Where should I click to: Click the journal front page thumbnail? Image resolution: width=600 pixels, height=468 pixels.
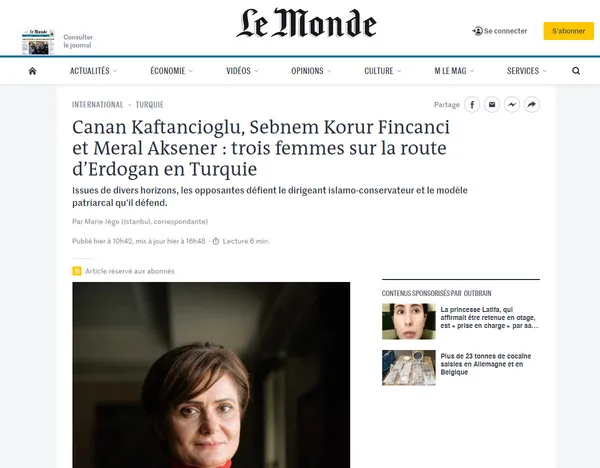coord(38,43)
